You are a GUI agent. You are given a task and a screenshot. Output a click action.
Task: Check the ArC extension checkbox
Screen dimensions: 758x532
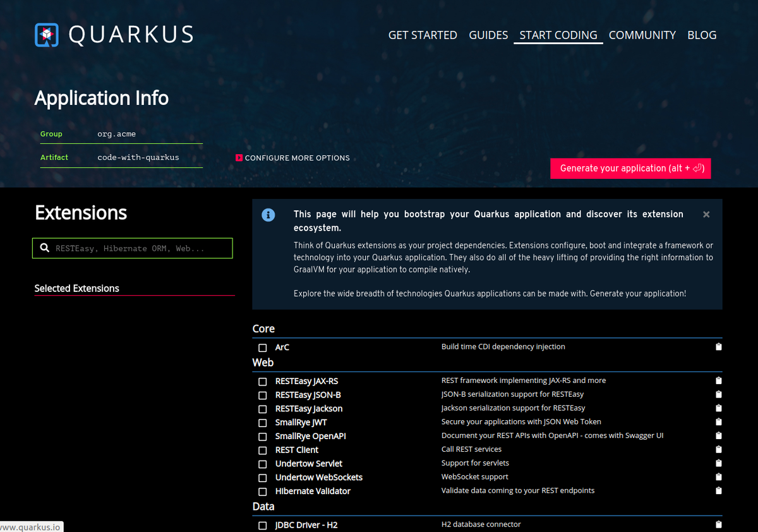click(x=263, y=348)
